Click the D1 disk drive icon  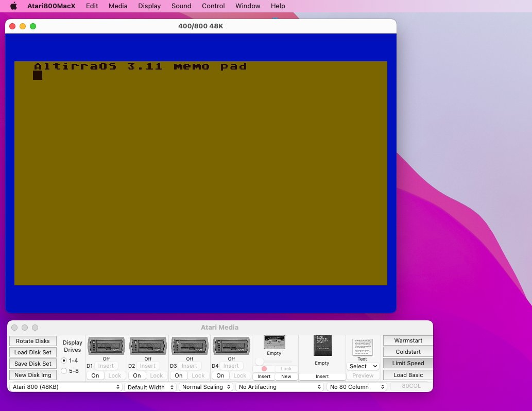(106, 346)
